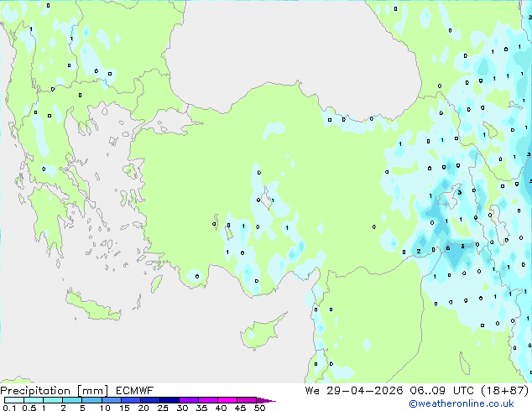Click the 'ECMWF' model label

point(135,391)
